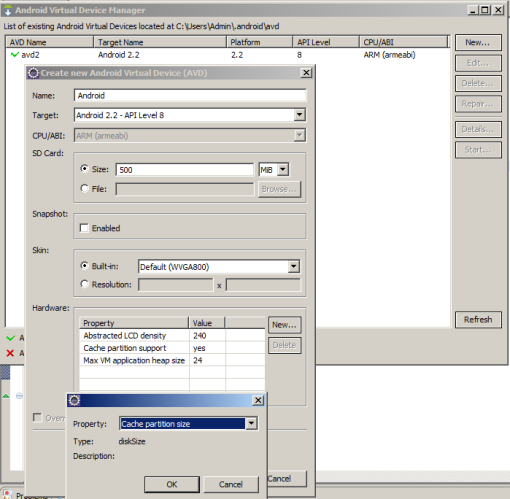The height and width of the screenshot is (499, 510).
Task: Click the API Level column header
Action: tap(326, 42)
